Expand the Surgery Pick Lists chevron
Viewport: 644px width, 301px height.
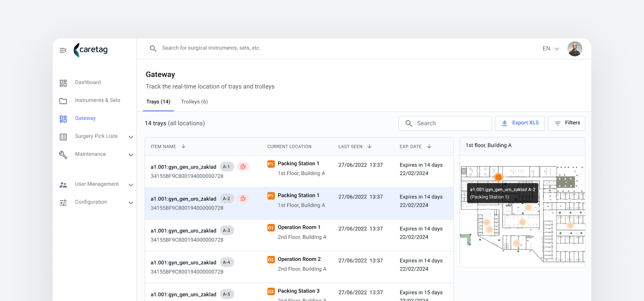click(130, 137)
